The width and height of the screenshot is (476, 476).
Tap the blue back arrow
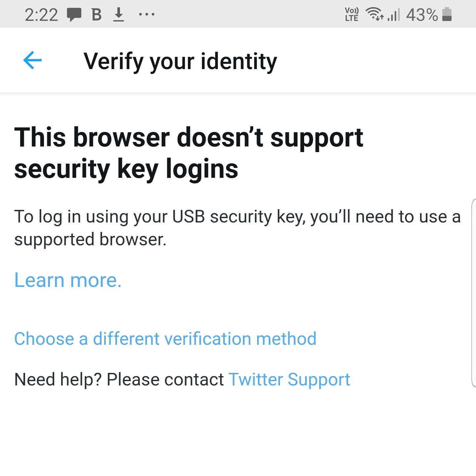click(32, 60)
